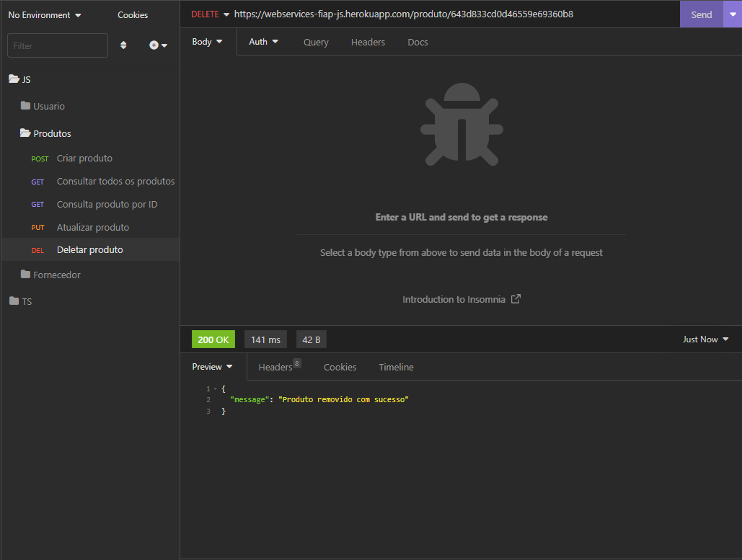The width and height of the screenshot is (742, 560).
Task: Click the external link icon beside Introduction to Insomnia
Action: pos(516,299)
